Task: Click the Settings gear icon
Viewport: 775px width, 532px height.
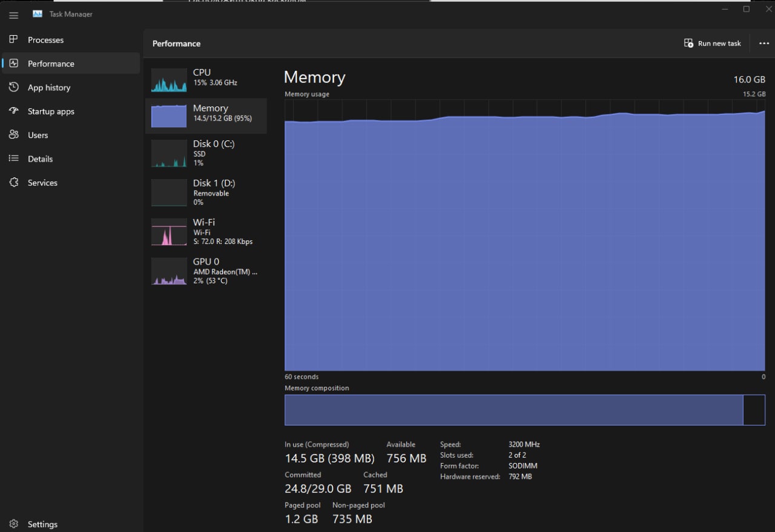Action: click(13, 524)
